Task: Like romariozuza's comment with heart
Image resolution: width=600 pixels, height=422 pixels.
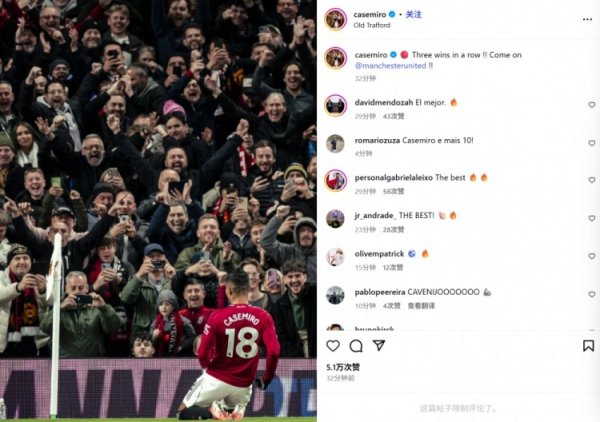Action: coord(592,143)
